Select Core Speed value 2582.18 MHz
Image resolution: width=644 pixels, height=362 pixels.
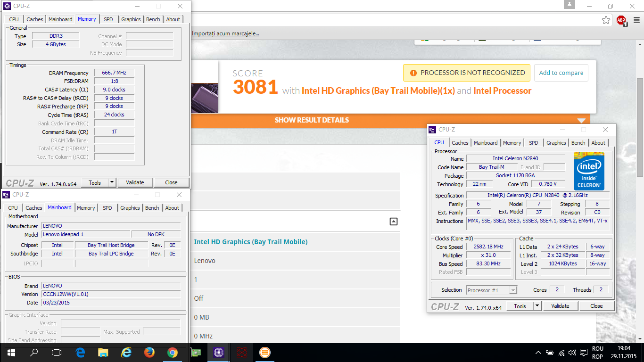click(489, 247)
